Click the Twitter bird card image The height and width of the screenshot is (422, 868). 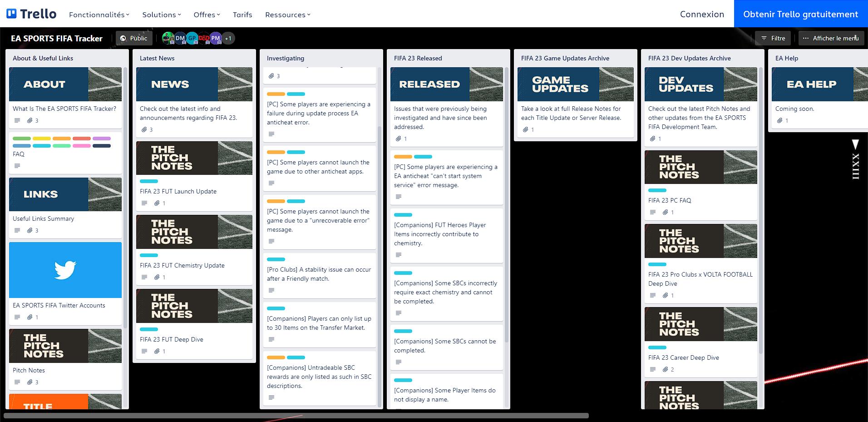pyautogui.click(x=65, y=270)
